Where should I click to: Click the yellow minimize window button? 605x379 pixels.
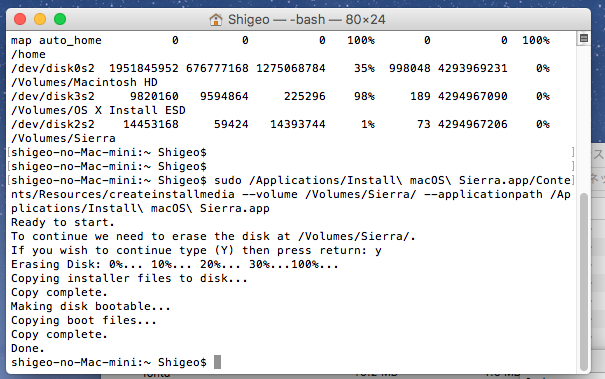tap(40, 19)
